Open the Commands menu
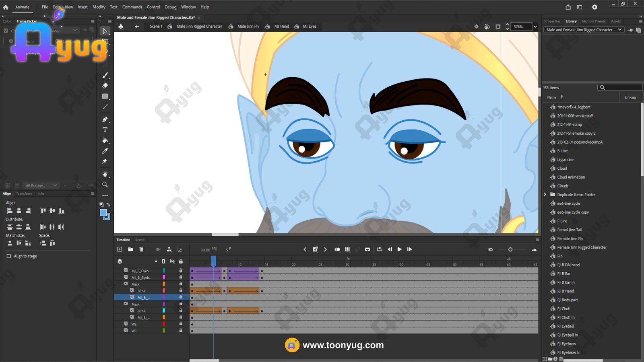This screenshot has width=644, height=362. pyautogui.click(x=132, y=7)
